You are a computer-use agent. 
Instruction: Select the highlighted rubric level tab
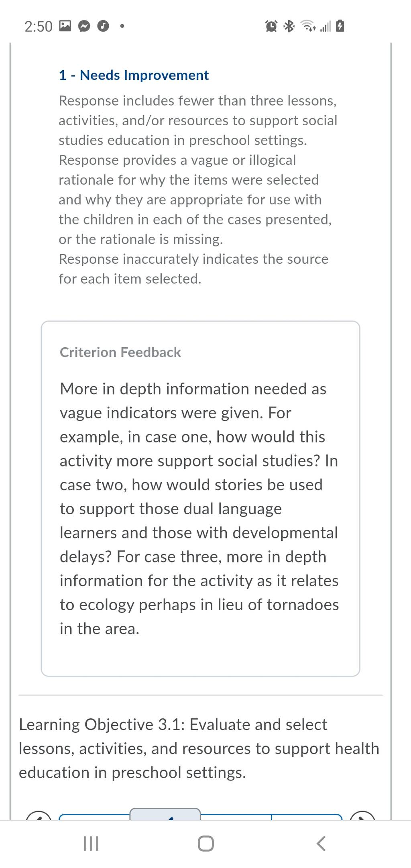pos(165,814)
